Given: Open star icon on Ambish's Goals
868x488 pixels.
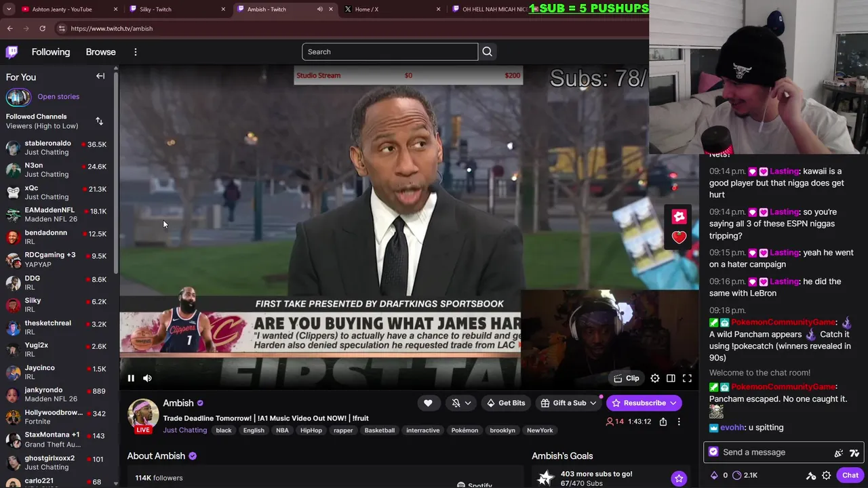Looking at the screenshot, I should (679, 479).
